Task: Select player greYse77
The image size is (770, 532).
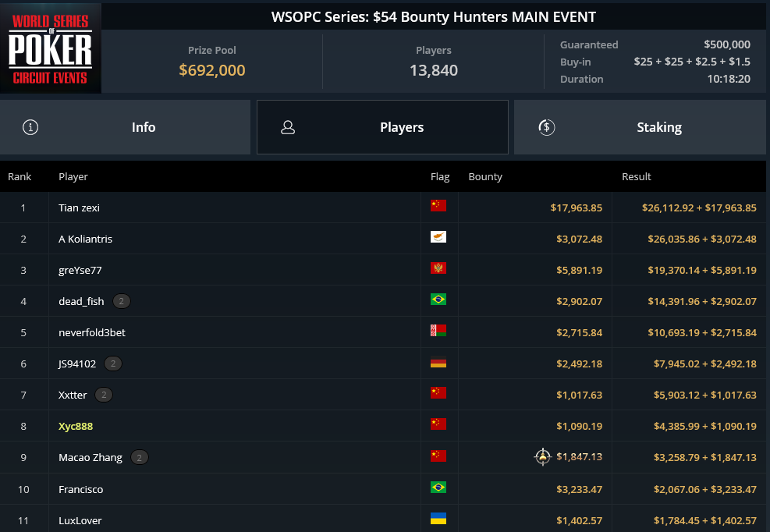Action: coord(80,270)
